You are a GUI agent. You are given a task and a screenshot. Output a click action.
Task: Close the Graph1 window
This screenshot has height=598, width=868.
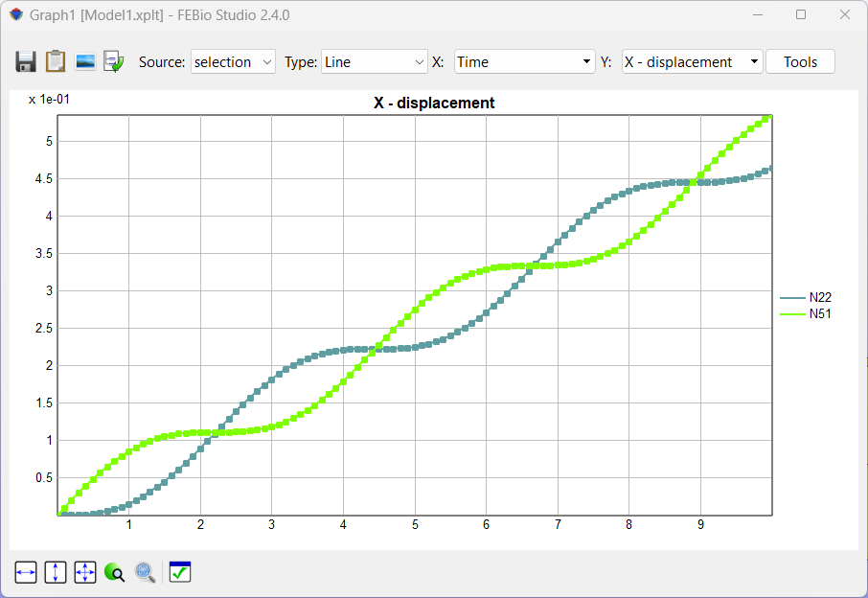(845, 15)
